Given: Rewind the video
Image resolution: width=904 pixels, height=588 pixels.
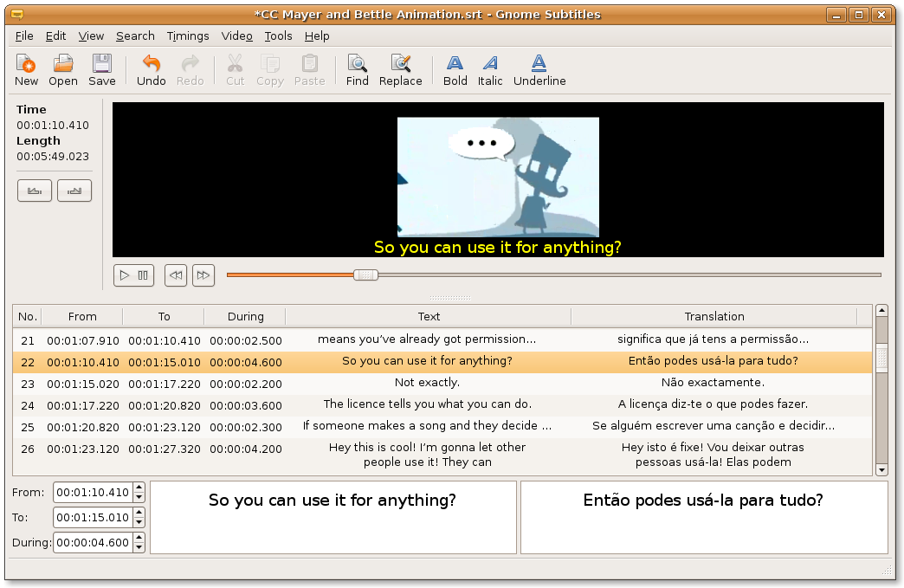Looking at the screenshot, I should 176,275.
